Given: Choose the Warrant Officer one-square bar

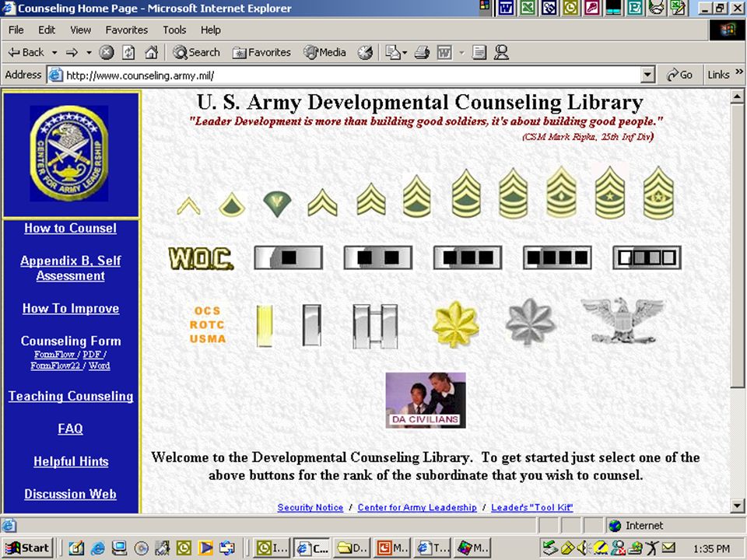Looking at the screenshot, I should [x=288, y=257].
